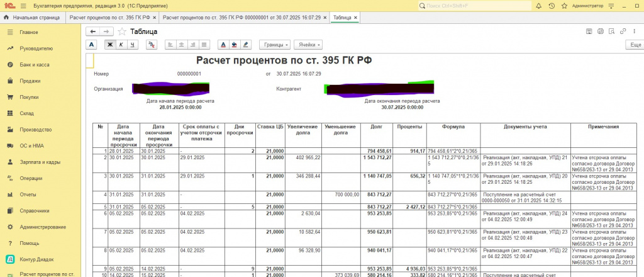
Task: Open ОС и НМА section
Action: (x=40, y=146)
